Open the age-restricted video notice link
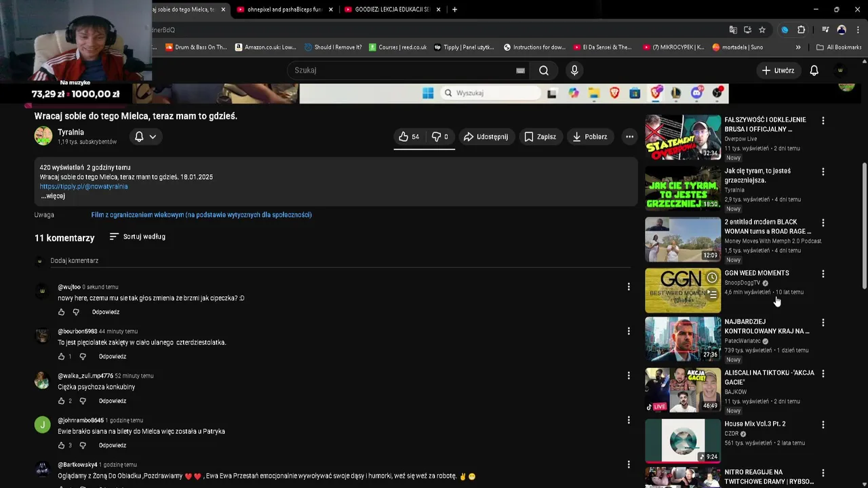Image resolution: width=868 pixels, height=488 pixels. click(201, 215)
